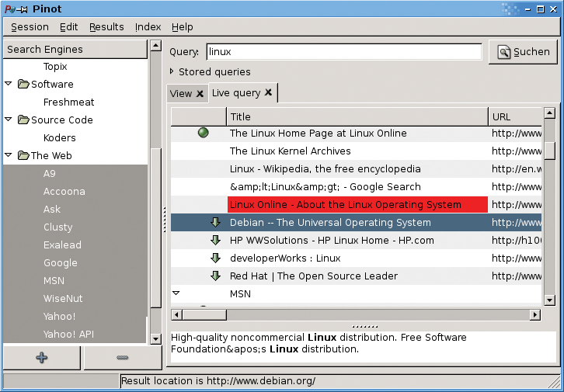Open the Session menu
564x392 pixels.
pyautogui.click(x=30, y=27)
